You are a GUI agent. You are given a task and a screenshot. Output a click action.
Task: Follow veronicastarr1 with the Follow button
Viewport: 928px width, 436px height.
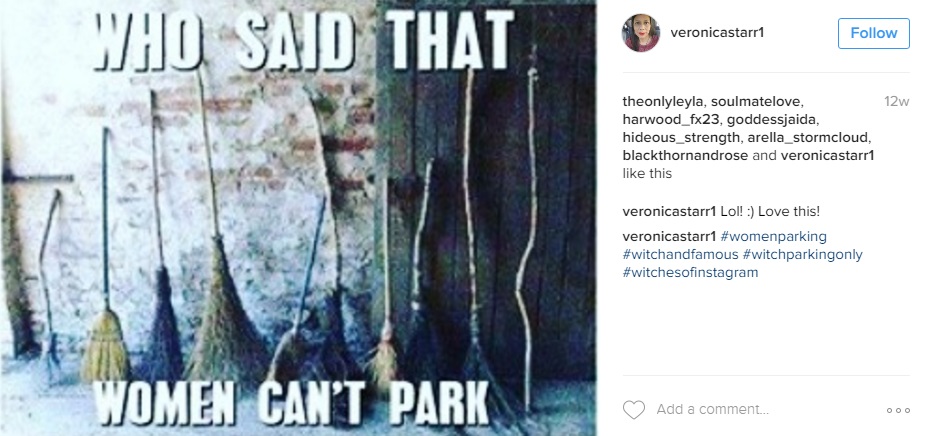pyautogui.click(x=874, y=33)
